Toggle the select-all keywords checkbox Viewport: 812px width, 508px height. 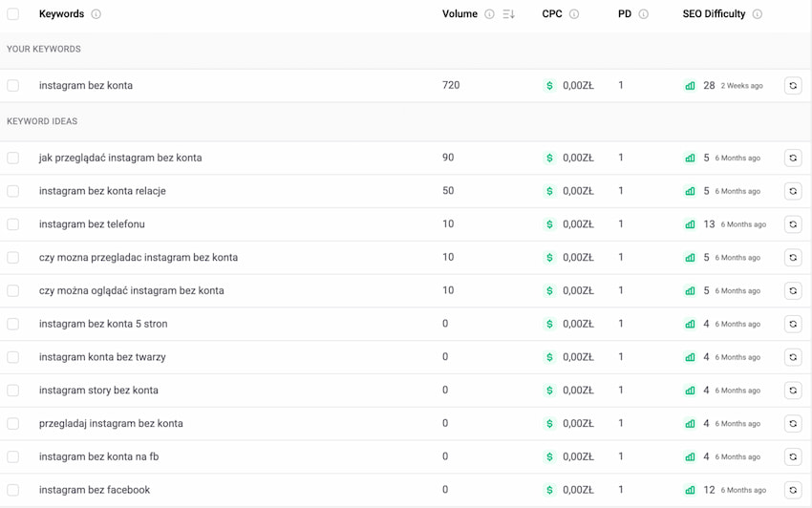13,14
